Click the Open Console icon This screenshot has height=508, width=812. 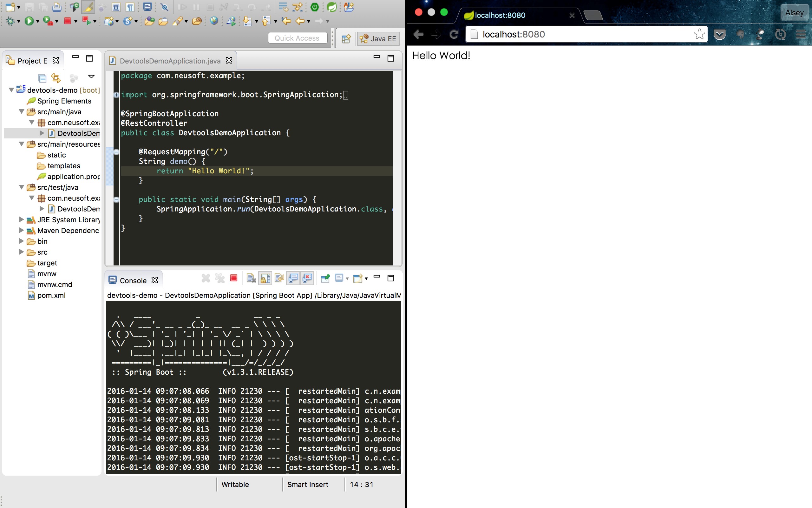(358, 278)
